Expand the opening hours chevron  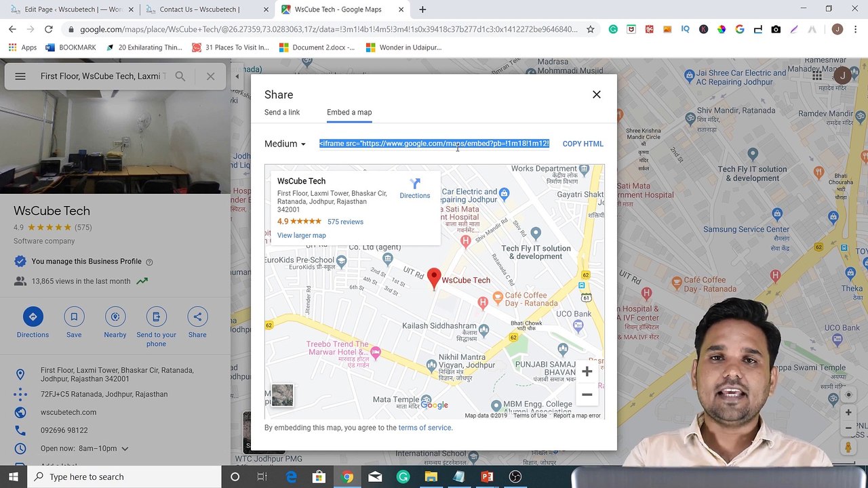pos(125,449)
